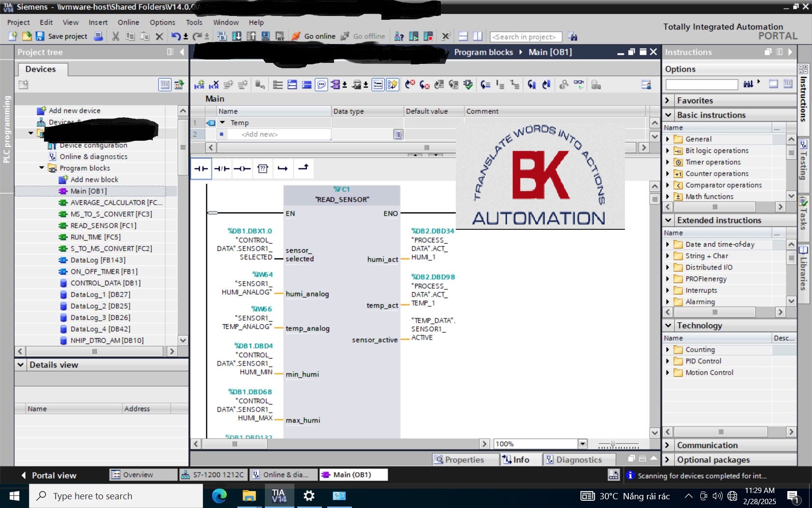Click Windows search box in taskbar
The image size is (812, 508).
point(116,496)
